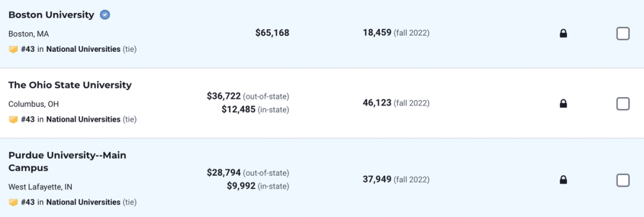Click the lock icon in Boston University row
This screenshot has width=644, height=217.
pyautogui.click(x=563, y=33)
